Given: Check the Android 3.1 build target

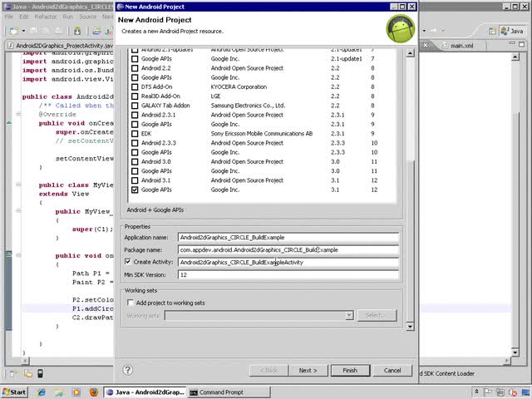Looking at the screenshot, I should 135,180.
